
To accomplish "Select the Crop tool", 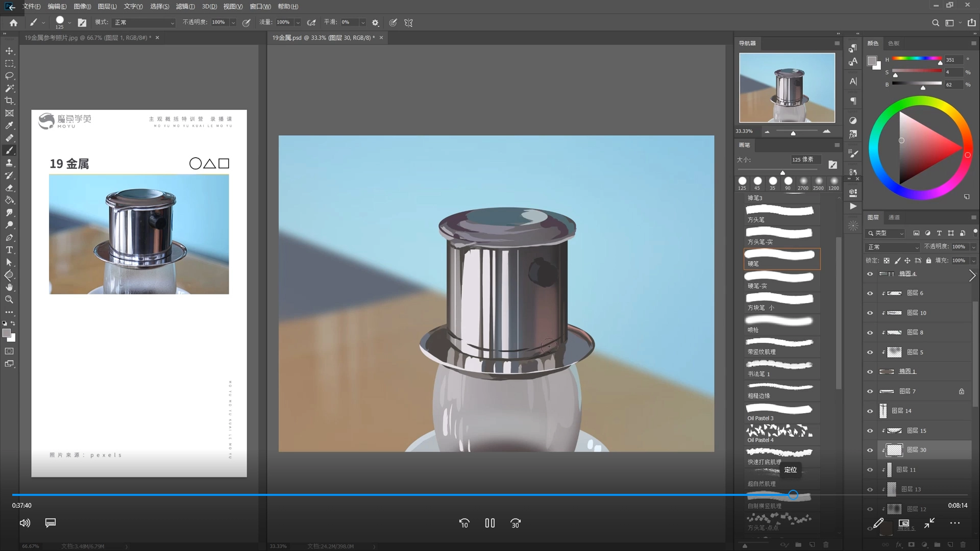I will tap(9, 101).
